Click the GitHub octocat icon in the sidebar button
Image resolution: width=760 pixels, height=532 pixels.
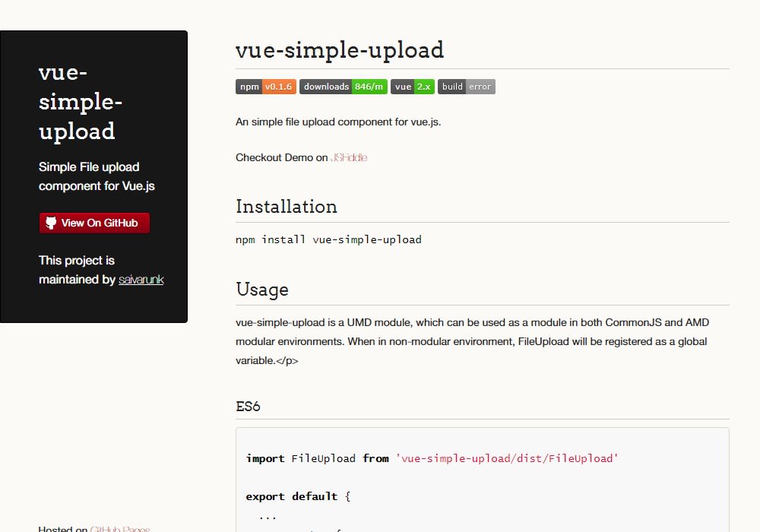point(51,223)
